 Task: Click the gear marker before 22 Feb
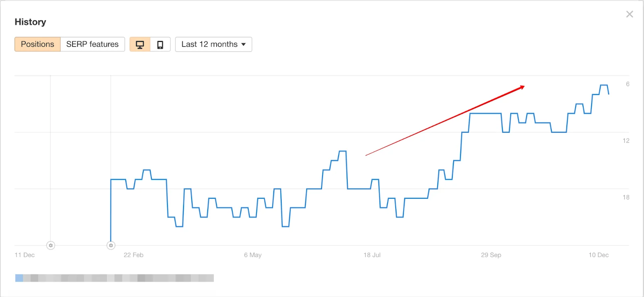(111, 245)
